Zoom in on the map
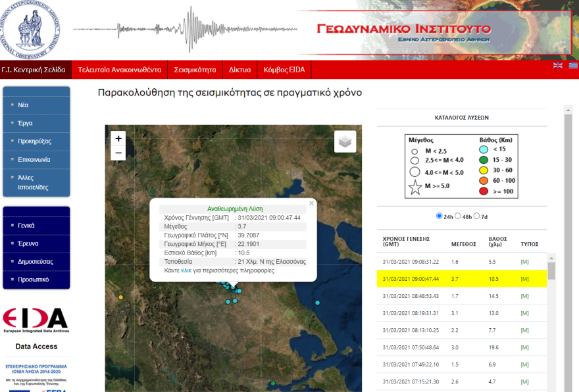Viewport: 579px width, 392px height. pyautogui.click(x=118, y=139)
